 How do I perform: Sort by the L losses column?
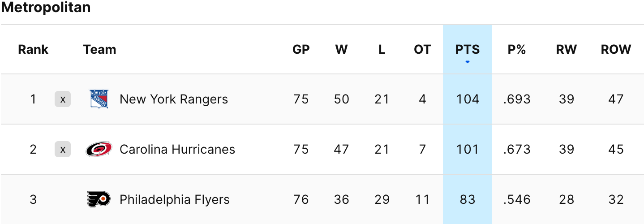[382, 49]
